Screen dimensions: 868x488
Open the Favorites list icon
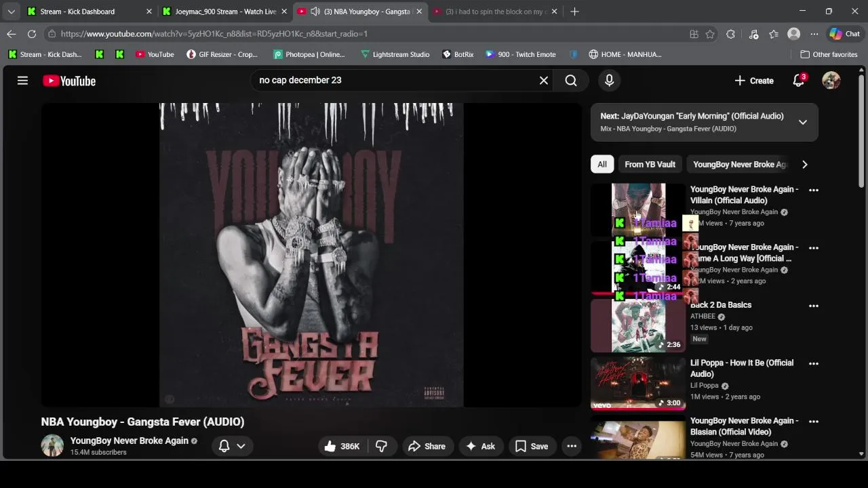pyautogui.click(x=774, y=34)
